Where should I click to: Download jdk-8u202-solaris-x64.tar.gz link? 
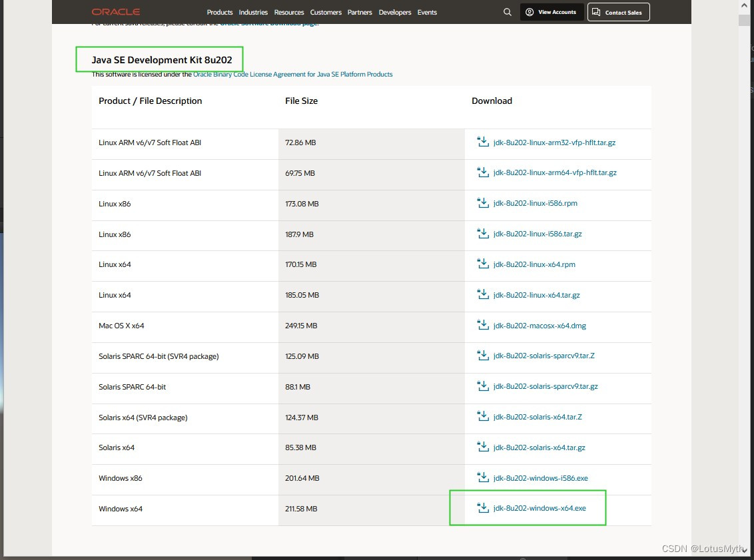539,447
